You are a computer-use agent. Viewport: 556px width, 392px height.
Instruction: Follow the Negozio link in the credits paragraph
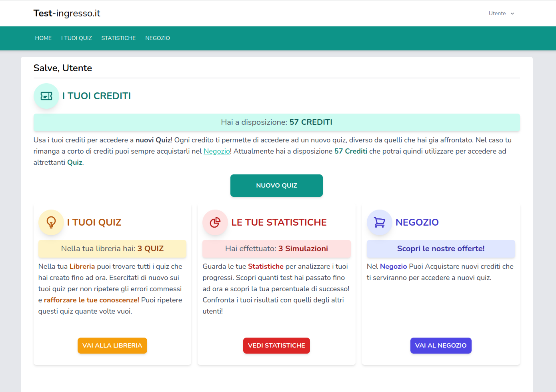tap(217, 151)
